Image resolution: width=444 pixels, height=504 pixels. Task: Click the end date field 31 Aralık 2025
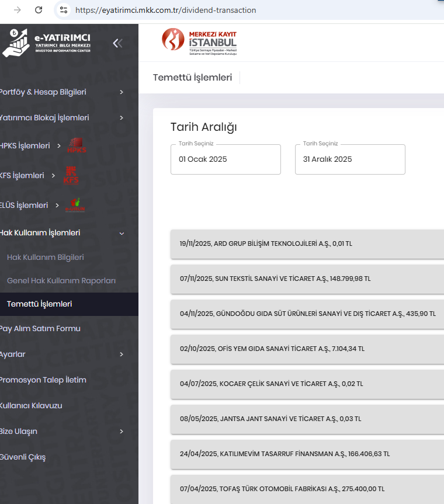point(350,159)
